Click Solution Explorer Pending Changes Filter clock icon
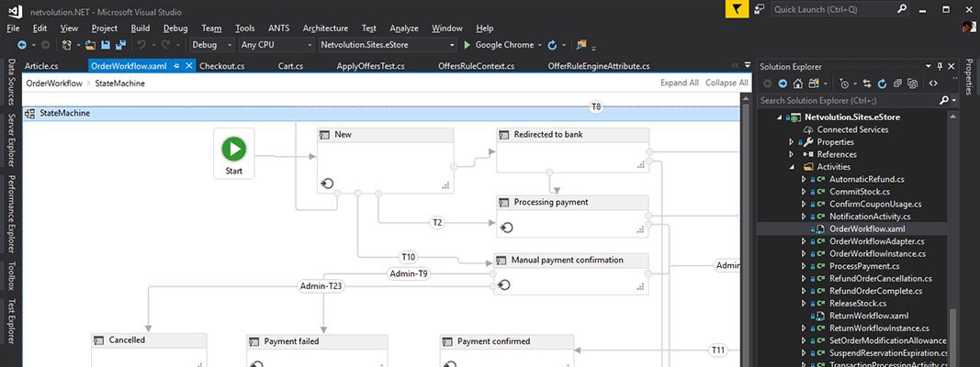The width and height of the screenshot is (980, 367). (844, 83)
